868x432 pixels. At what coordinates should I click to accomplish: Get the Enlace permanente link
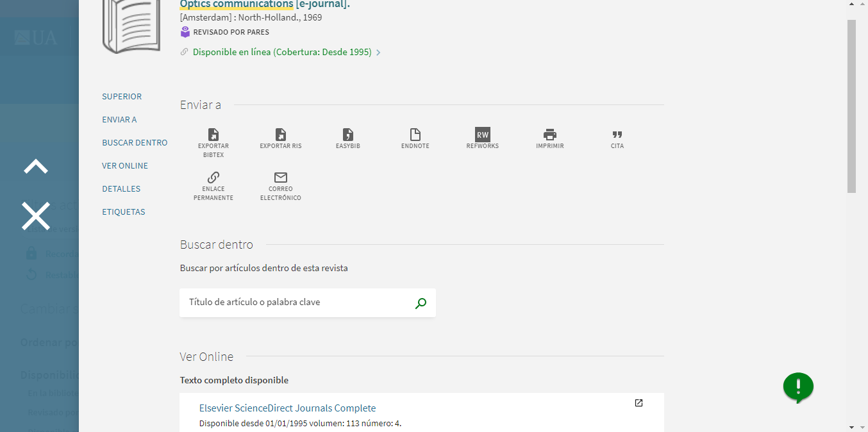[213, 178]
